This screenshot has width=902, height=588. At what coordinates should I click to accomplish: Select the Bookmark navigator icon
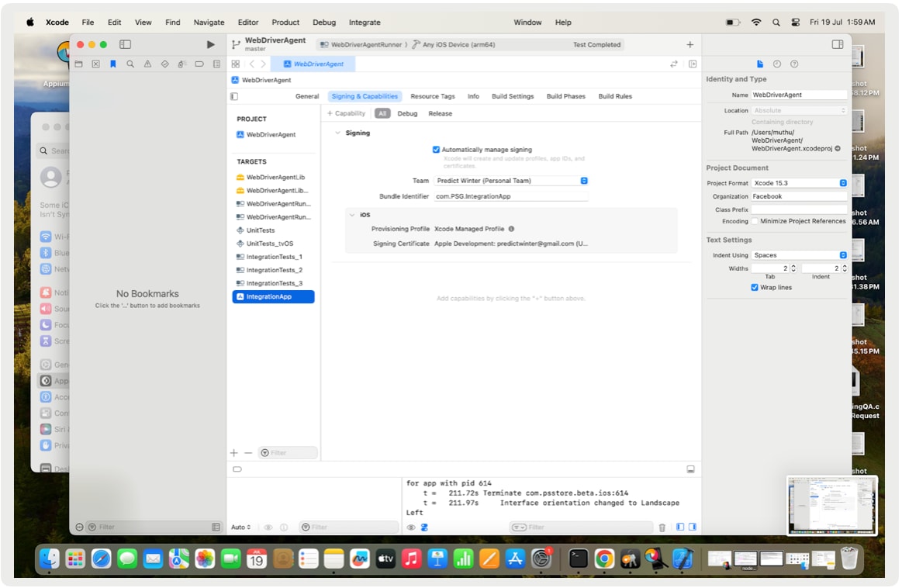[113, 64]
